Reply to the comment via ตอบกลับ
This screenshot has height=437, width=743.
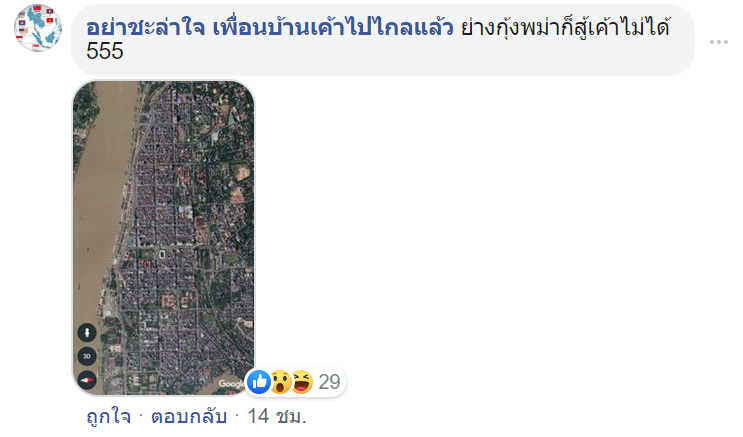click(189, 417)
